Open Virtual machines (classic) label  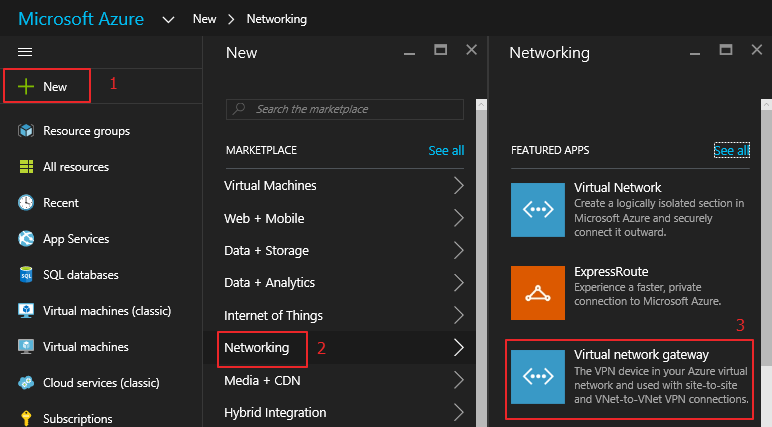[x=107, y=311]
